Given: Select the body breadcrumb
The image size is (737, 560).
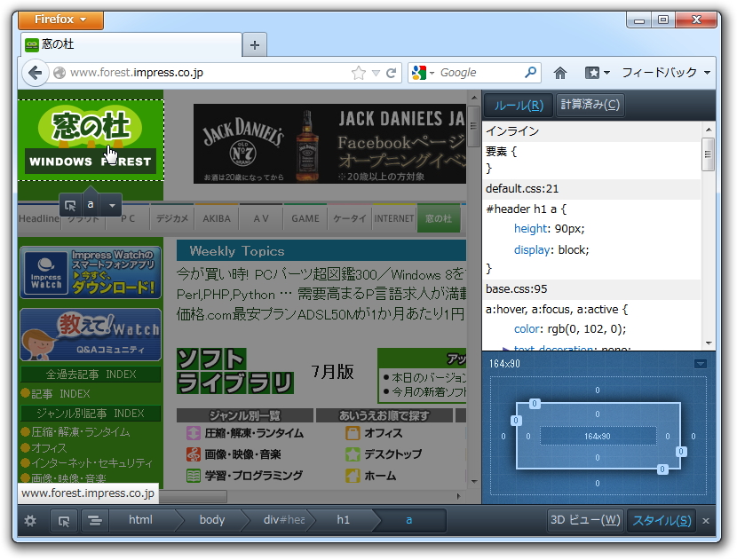Looking at the screenshot, I should pos(212,520).
